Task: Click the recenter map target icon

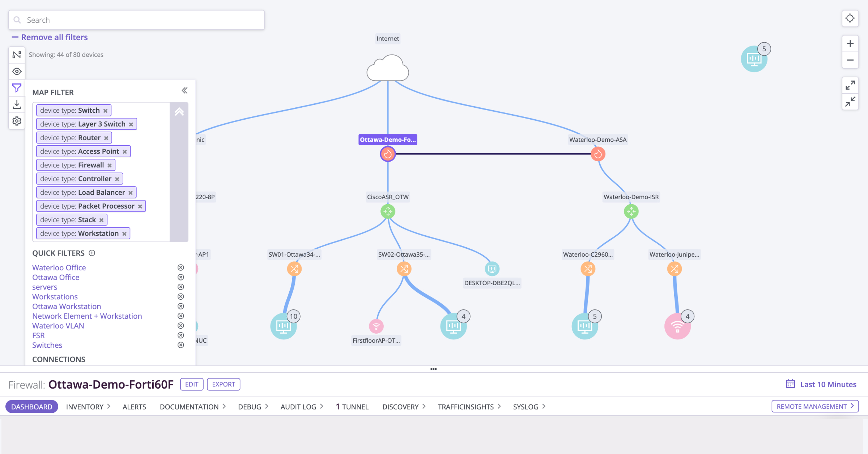Action: 850,18
